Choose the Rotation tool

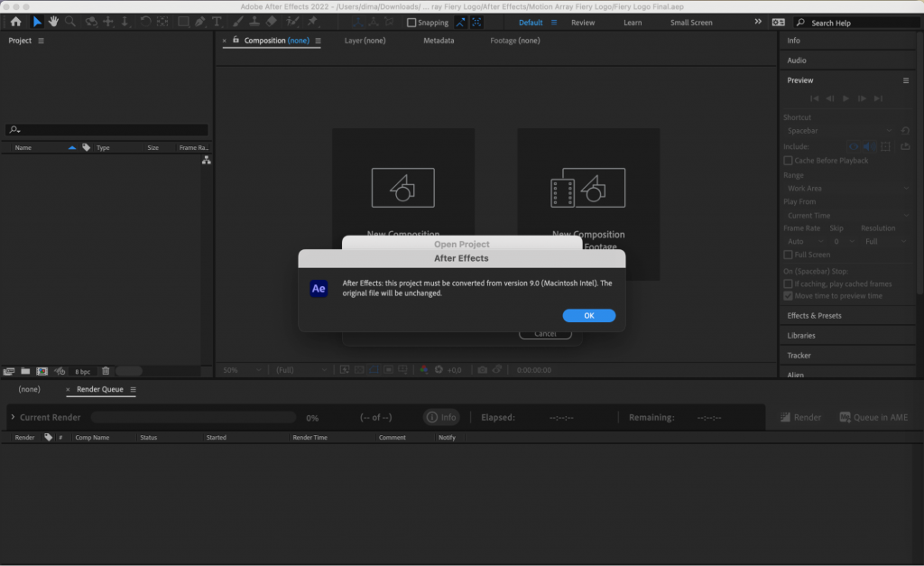point(145,23)
